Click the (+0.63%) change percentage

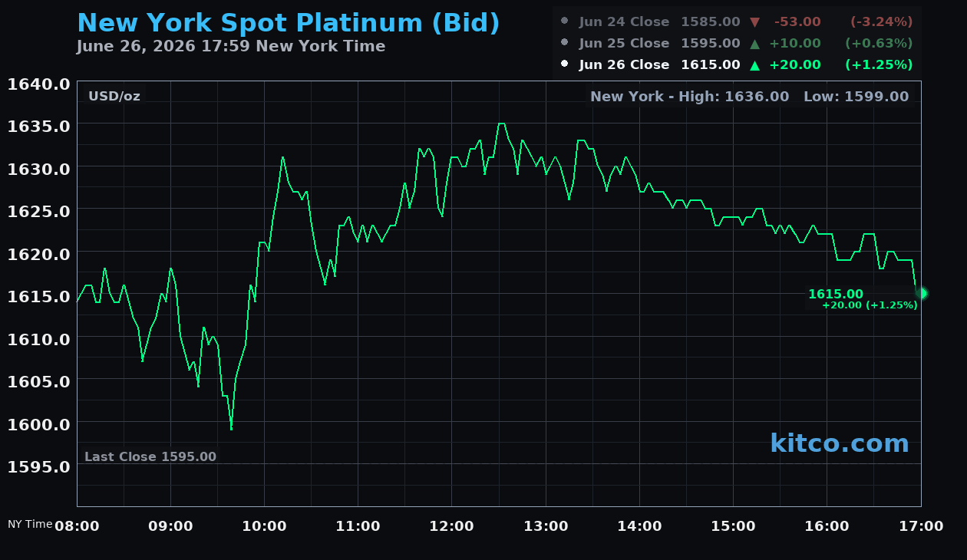(879, 44)
